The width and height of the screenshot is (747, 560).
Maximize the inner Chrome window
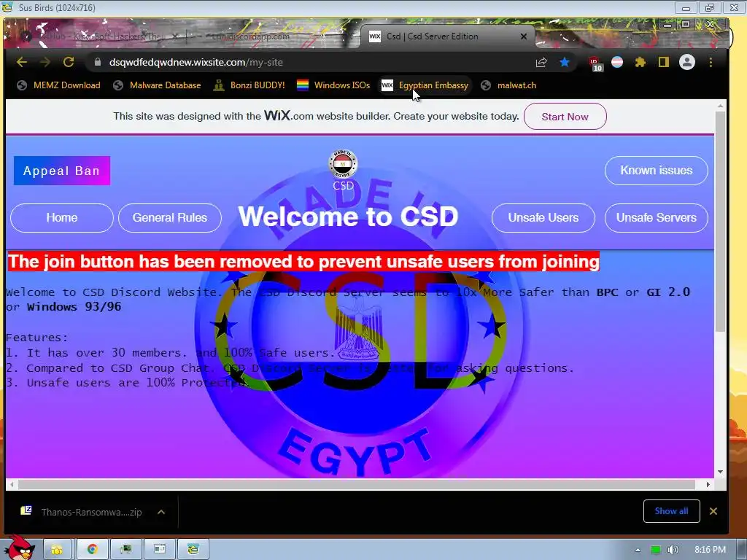click(686, 24)
